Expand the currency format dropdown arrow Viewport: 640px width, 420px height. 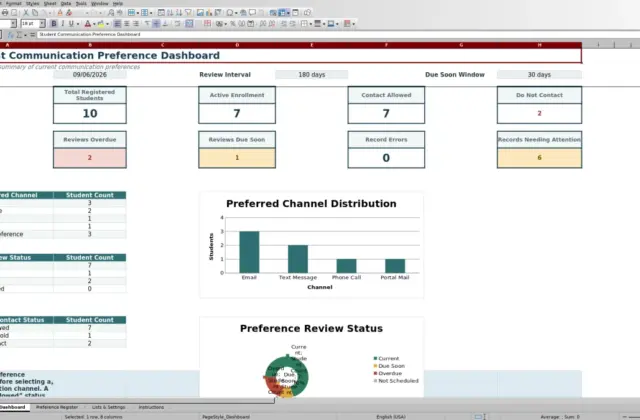[225, 24]
